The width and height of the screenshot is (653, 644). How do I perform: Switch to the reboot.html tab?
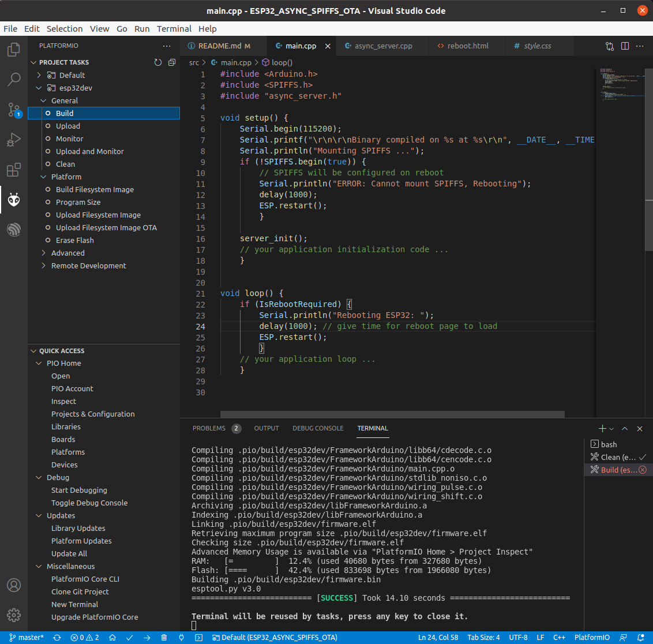click(x=467, y=46)
